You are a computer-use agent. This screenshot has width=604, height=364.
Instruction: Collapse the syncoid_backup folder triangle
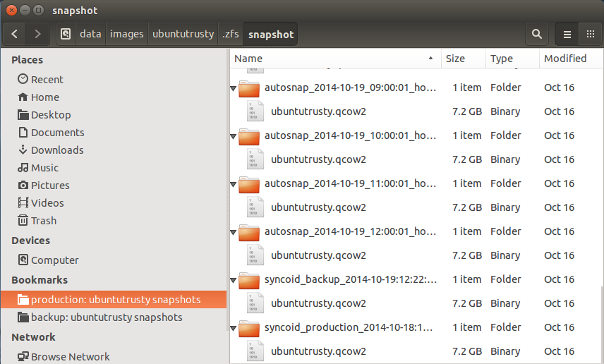233,280
